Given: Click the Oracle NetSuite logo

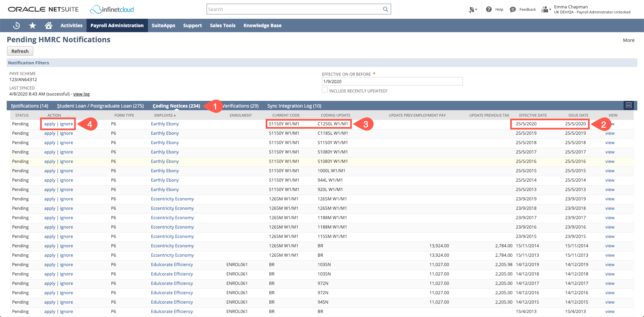Looking at the screenshot, I should point(43,9).
